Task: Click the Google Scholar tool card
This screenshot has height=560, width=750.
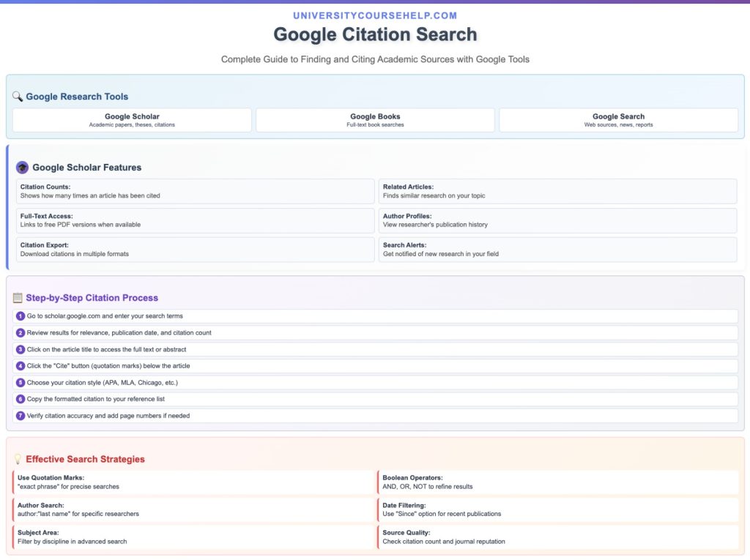Action: pyautogui.click(x=132, y=120)
